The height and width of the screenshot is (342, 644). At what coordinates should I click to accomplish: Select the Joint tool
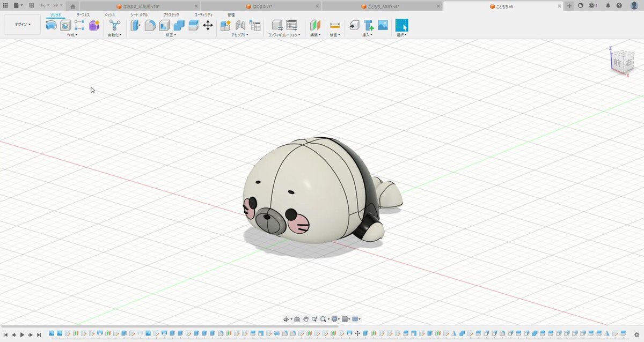coord(240,25)
